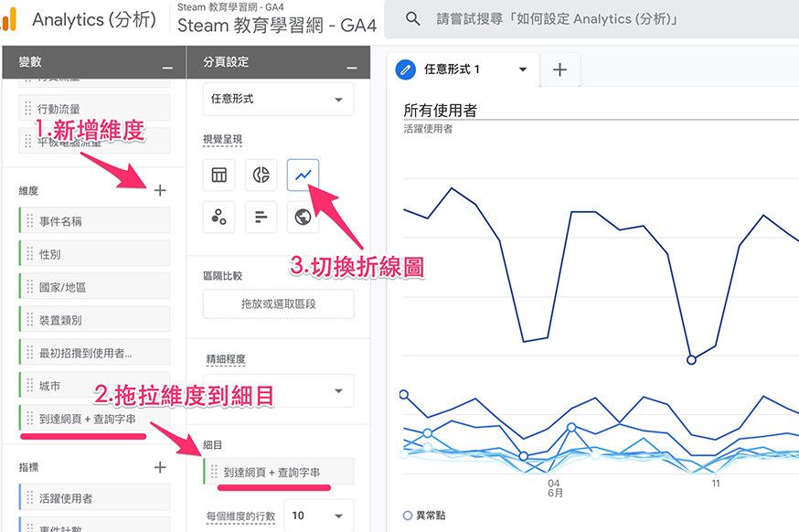Screen dimensions: 799x532
Task: Grab drag handle of 城市 dimension
Action: 29,386
